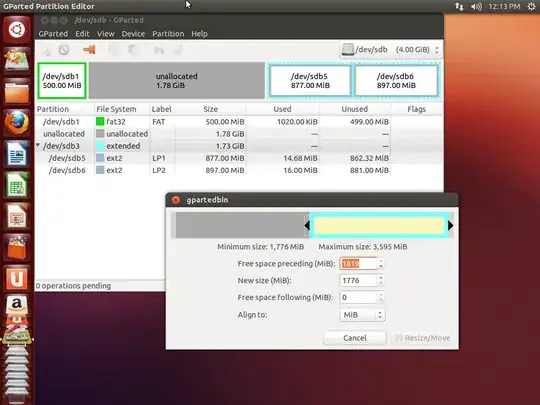This screenshot has width=540, height=405.
Task: Open the Partition menu
Action: (x=168, y=34)
